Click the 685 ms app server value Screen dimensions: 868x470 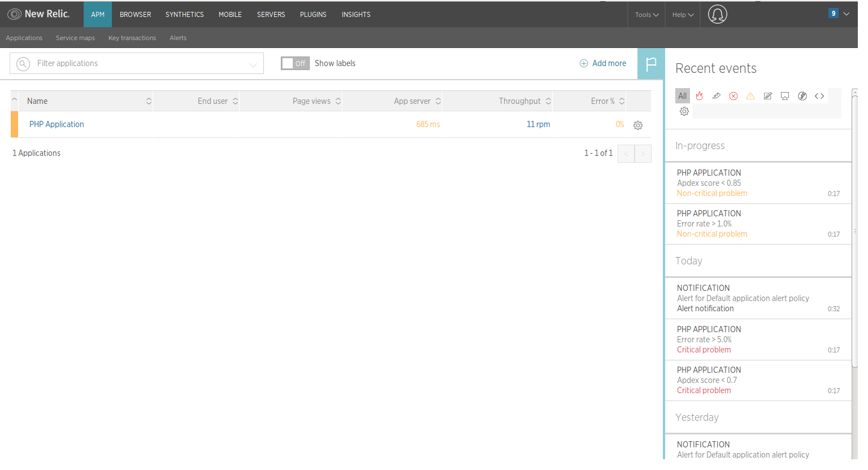tap(428, 124)
